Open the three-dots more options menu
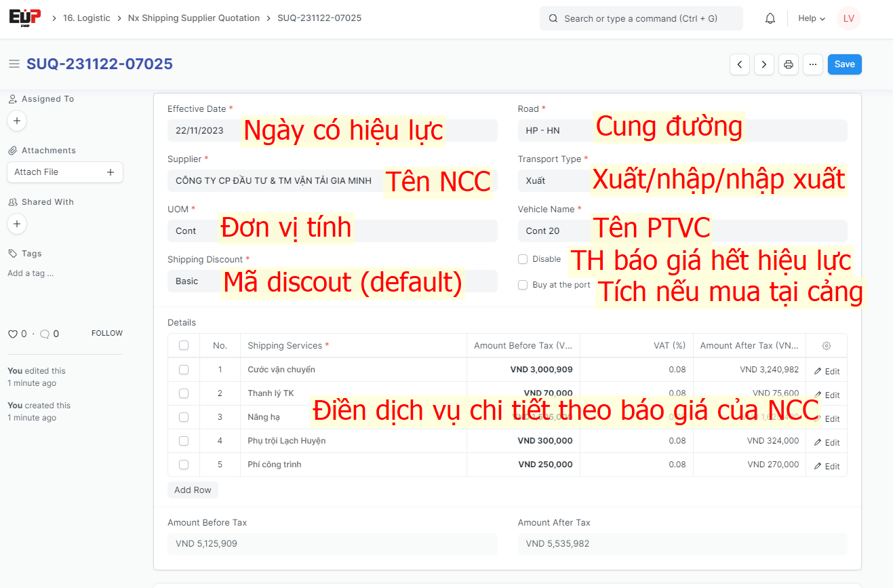This screenshot has width=893, height=588. click(x=813, y=64)
